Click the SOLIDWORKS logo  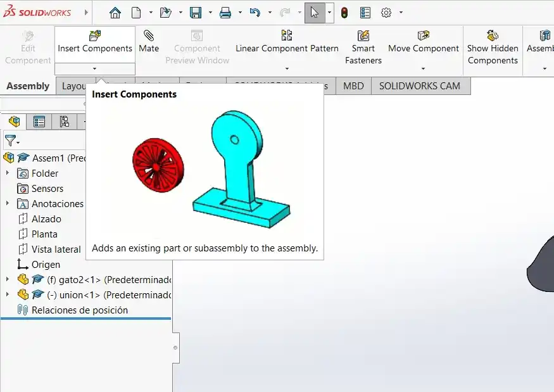(x=37, y=12)
